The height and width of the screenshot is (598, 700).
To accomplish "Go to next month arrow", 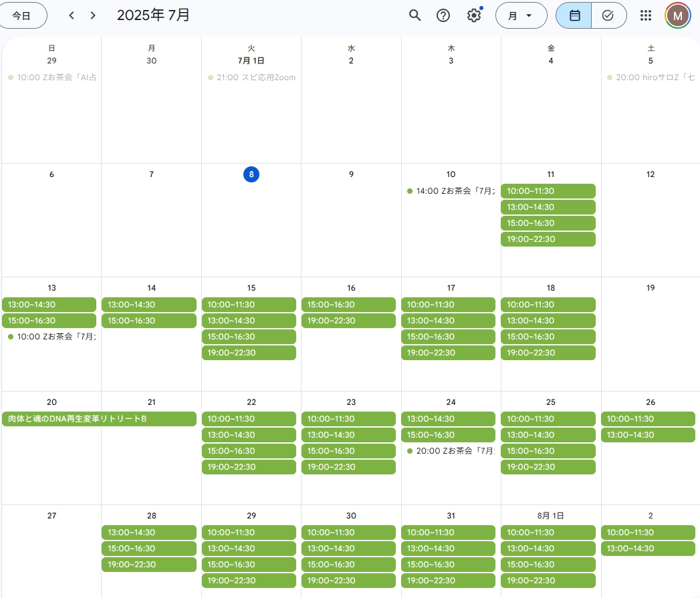I will click(x=93, y=15).
